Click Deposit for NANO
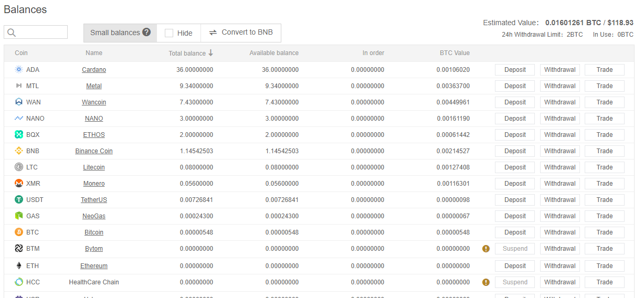644x298 pixels. pyautogui.click(x=515, y=119)
